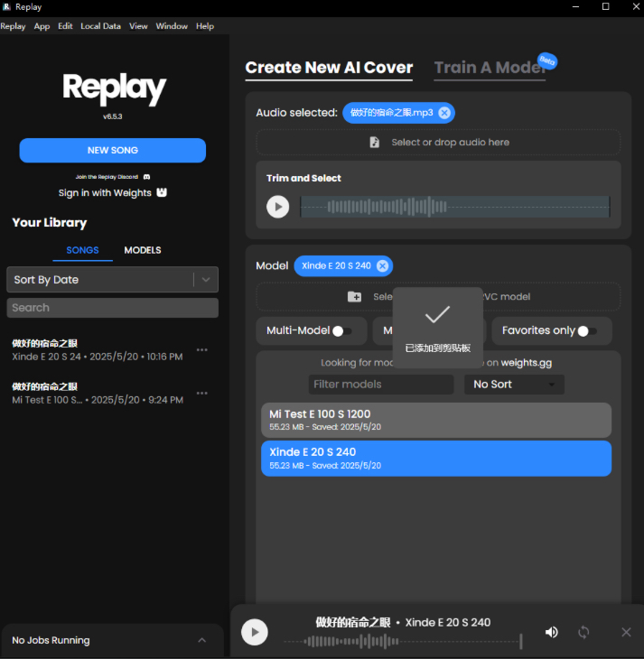
Task: Open the weights.gg link
Action: pos(527,363)
